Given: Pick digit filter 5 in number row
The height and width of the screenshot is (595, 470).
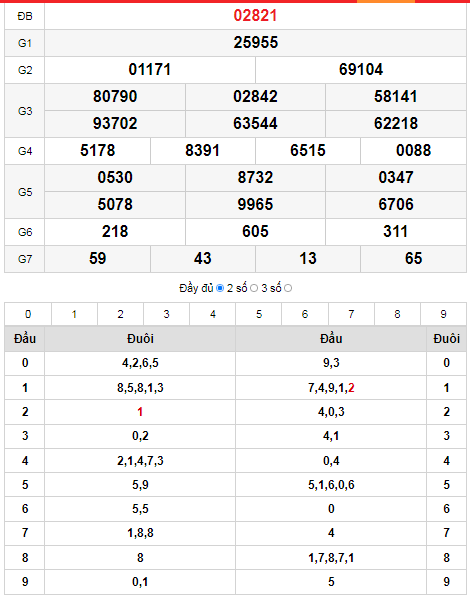Looking at the screenshot, I should coord(259,314).
